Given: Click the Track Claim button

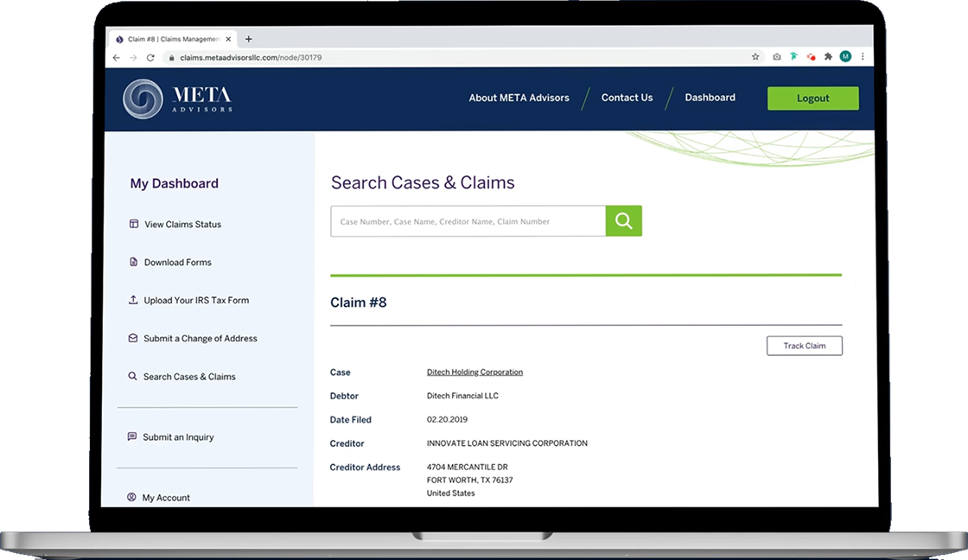Looking at the screenshot, I should [x=805, y=346].
